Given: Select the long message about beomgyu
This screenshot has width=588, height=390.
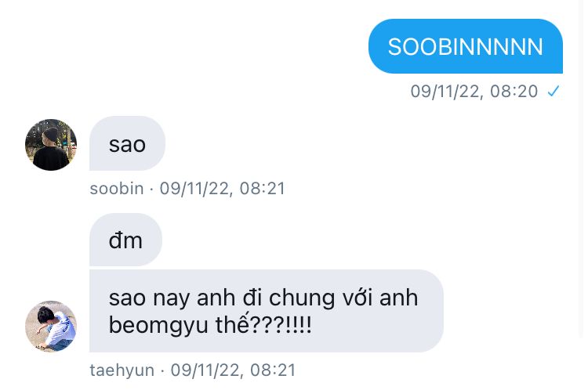Looking at the screenshot, I should 267,311.
